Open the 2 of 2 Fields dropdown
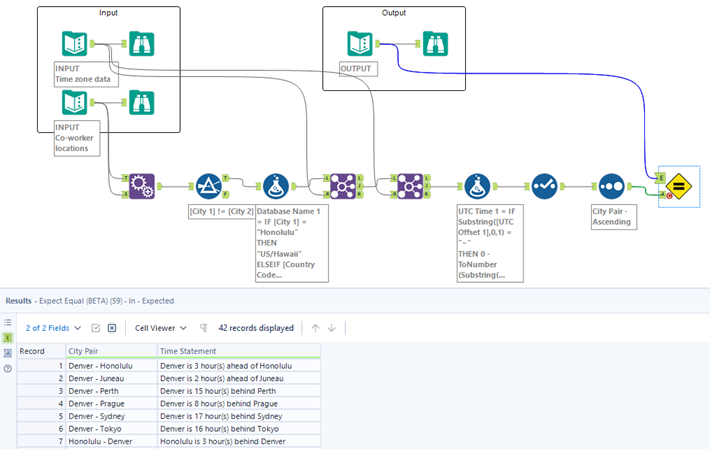Viewport: 710px width, 449px height. point(53,328)
